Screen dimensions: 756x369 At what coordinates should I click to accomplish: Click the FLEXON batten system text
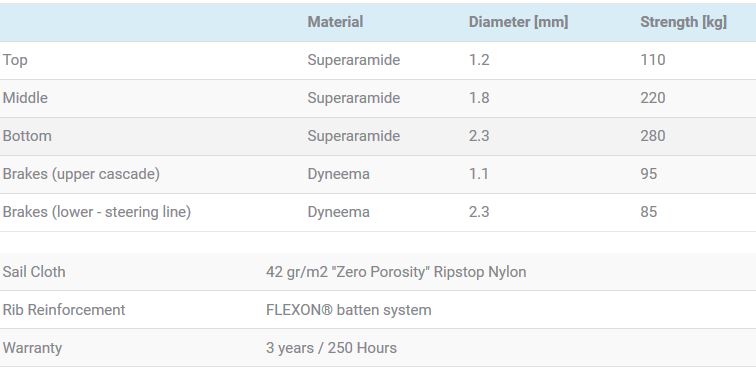pos(349,310)
